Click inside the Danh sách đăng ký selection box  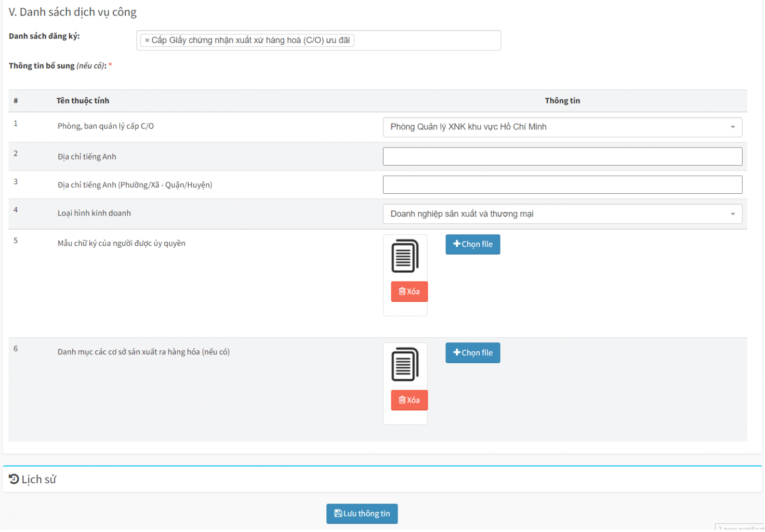click(426, 41)
